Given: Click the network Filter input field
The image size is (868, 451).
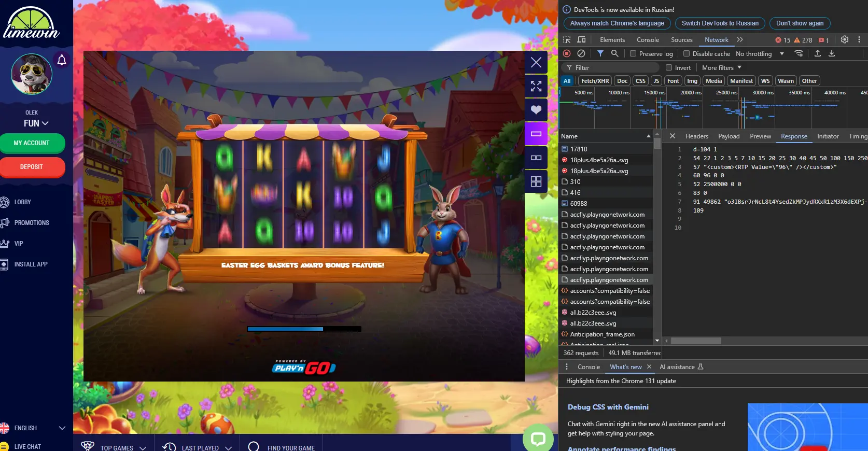Looking at the screenshot, I should 610,67.
